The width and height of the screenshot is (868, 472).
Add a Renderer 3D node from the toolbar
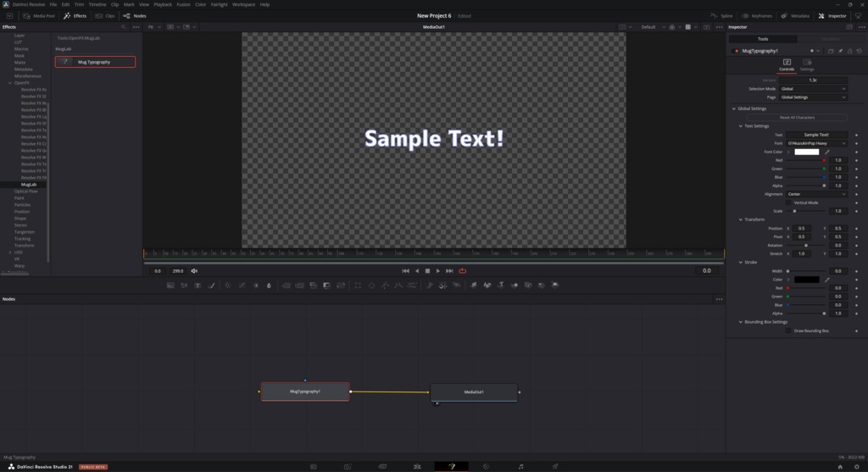pyautogui.click(x=554, y=286)
